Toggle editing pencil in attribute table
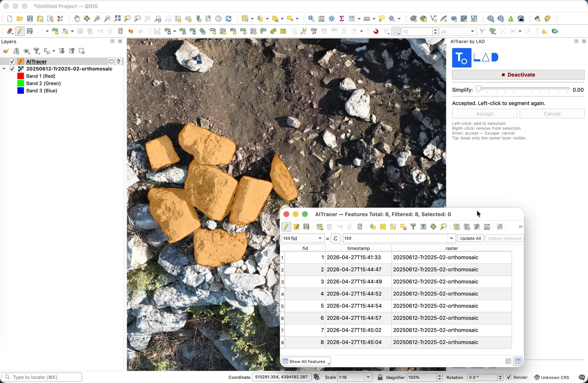 (x=286, y=227)
